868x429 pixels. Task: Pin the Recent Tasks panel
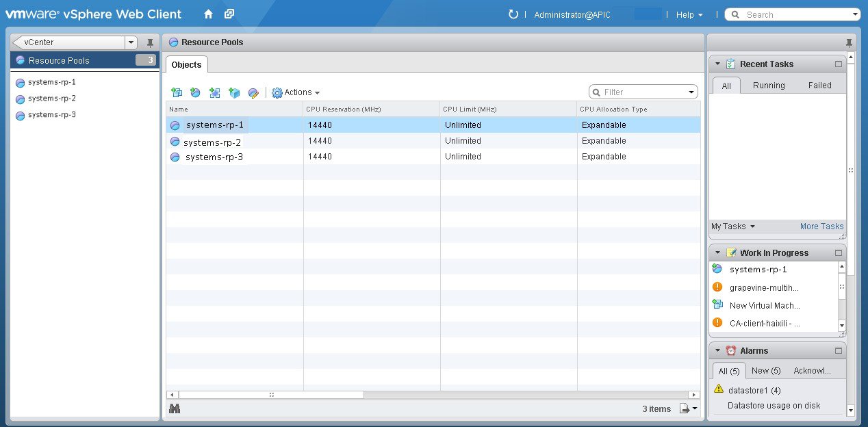838,63
